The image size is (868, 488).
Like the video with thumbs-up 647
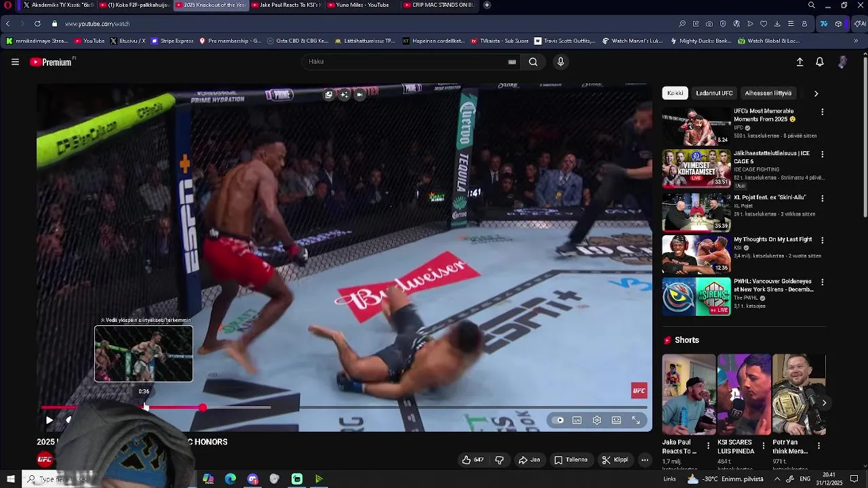[x=473, y=460]
